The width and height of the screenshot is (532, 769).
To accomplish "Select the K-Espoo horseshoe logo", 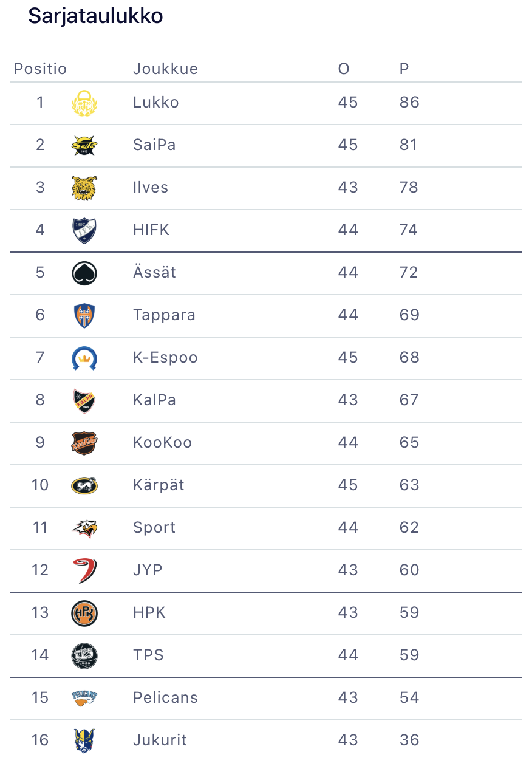I will coord(84,358).
